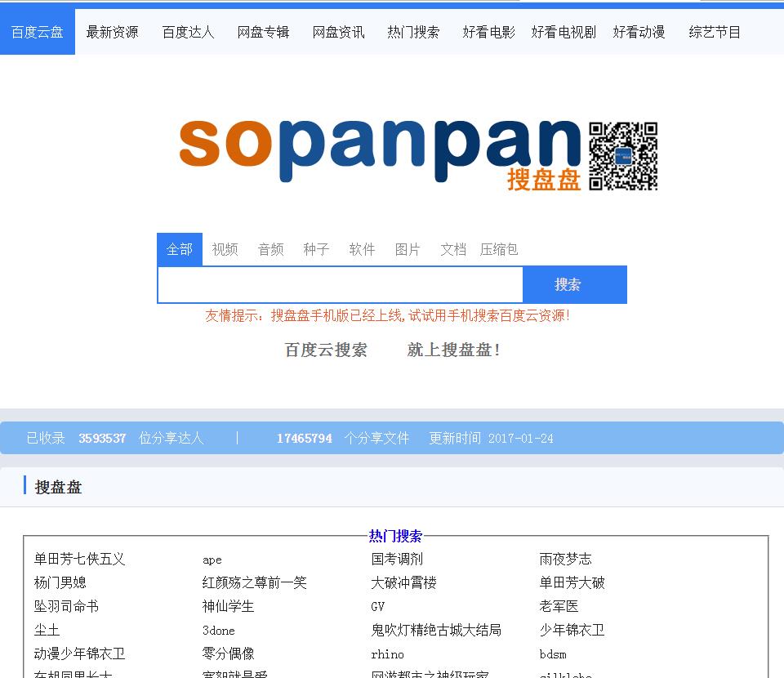
Task: Open hot search 坠羽司命书
Action: (66, 606)
